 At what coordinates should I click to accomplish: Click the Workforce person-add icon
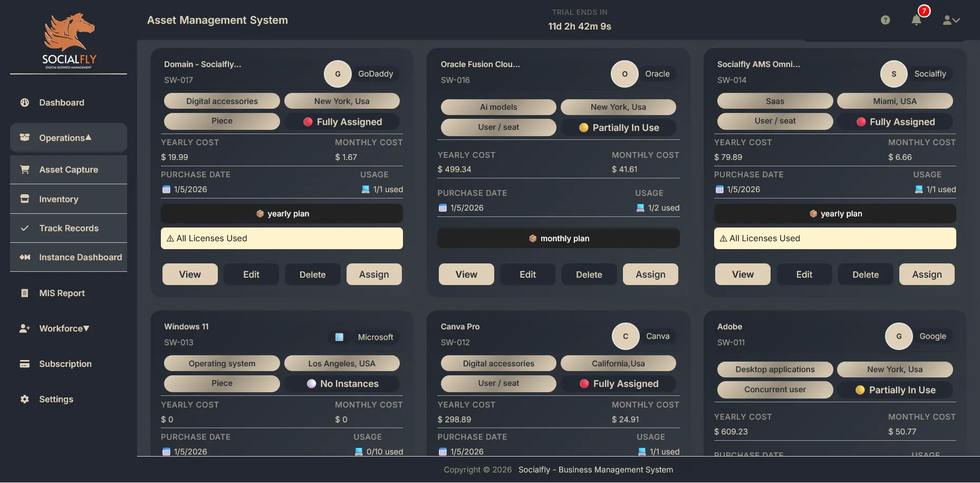click(25, 328)
